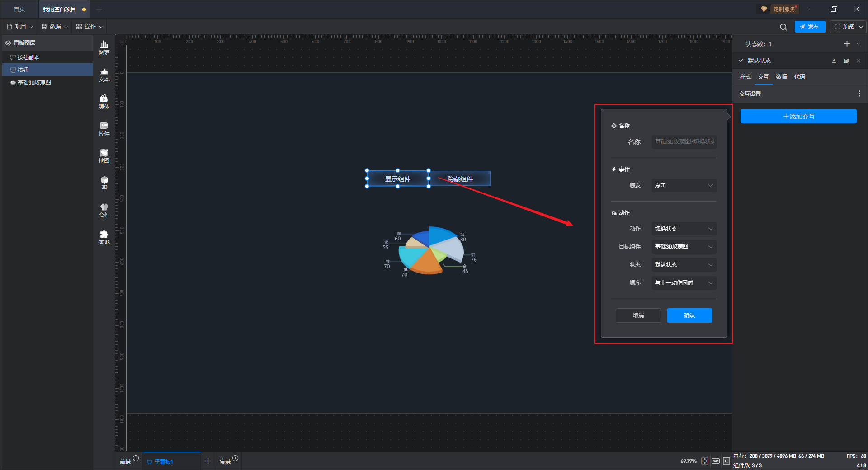Open the 目标组件 target component dropdown
Viewport: 868px width, 470px height.
[x=684, y=247]
